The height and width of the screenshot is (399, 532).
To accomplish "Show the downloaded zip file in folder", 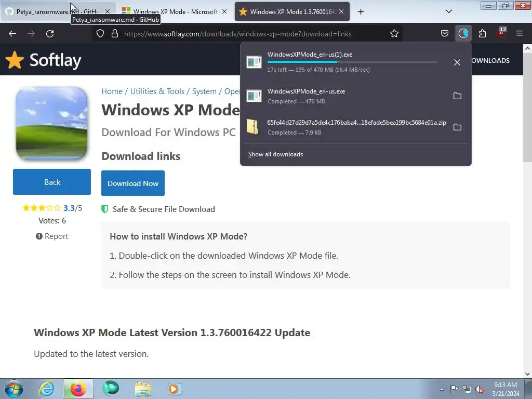I will tap(457, 127).
